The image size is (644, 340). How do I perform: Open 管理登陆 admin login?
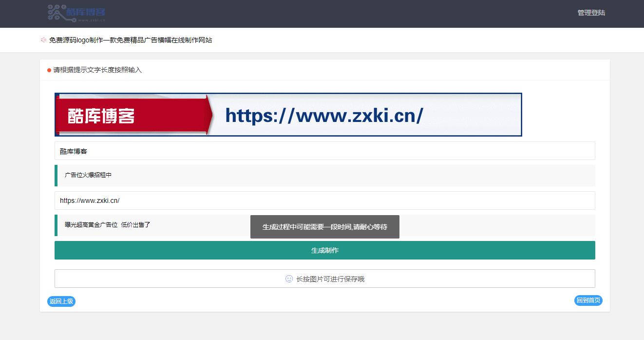pyautogui.click(x=591, y=13)
